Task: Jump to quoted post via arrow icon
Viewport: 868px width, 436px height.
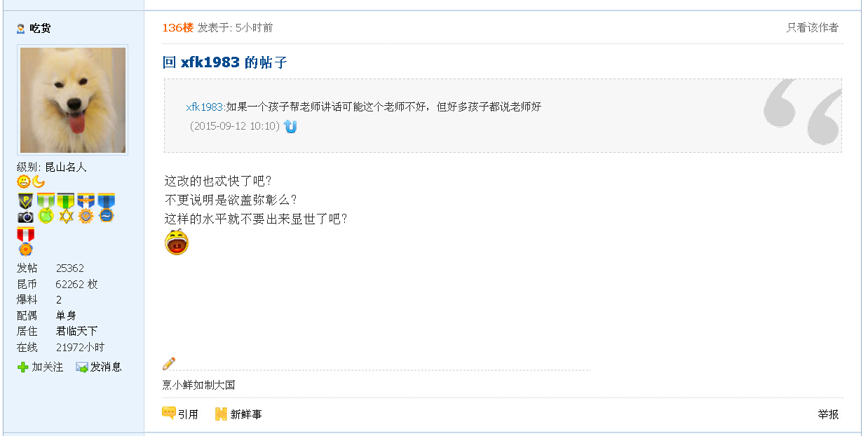Action: click(x=290, y=126)
